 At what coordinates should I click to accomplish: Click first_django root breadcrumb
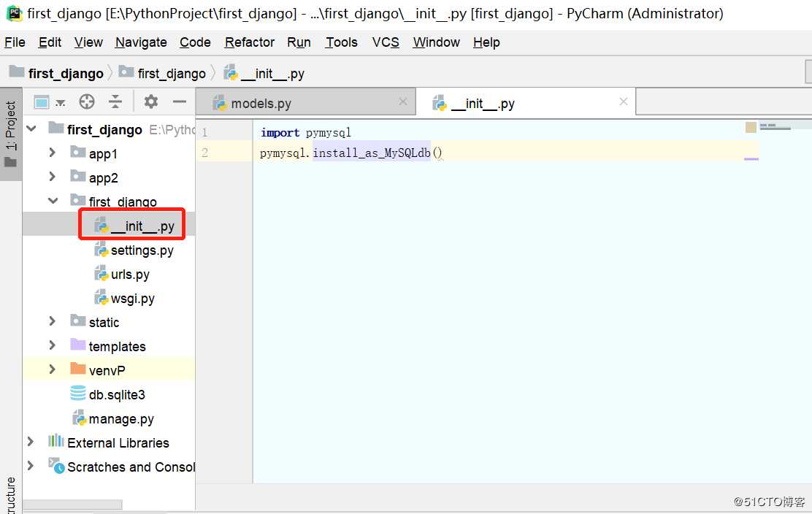pyautogui.click(x=56, y=74)
